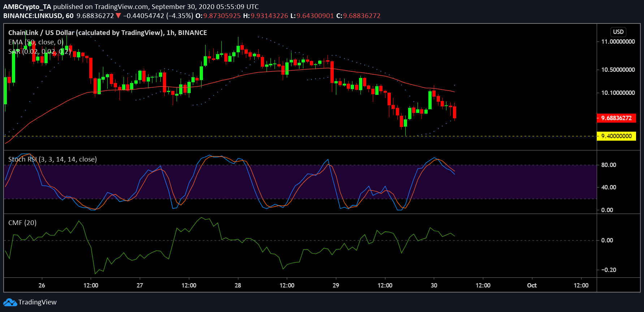
Task: Click the yellow 9.40000000 price level label
Action: tap(616, 136)
